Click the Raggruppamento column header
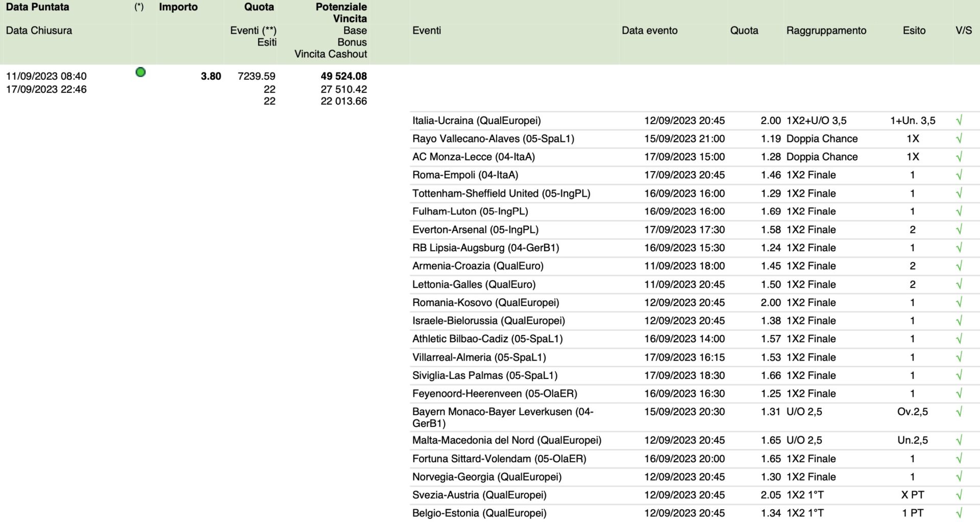980x522 pixels. (x=826, y=31)
